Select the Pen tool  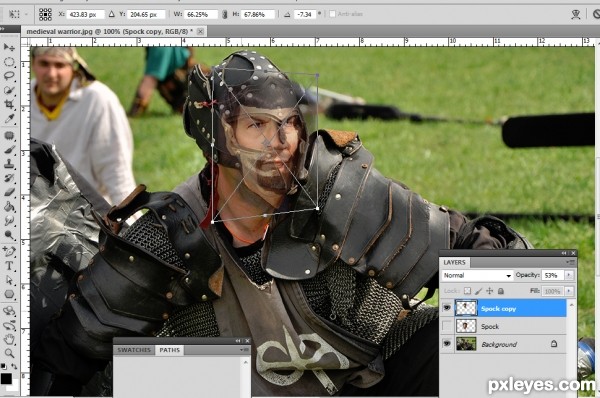(x=9, y=251)
